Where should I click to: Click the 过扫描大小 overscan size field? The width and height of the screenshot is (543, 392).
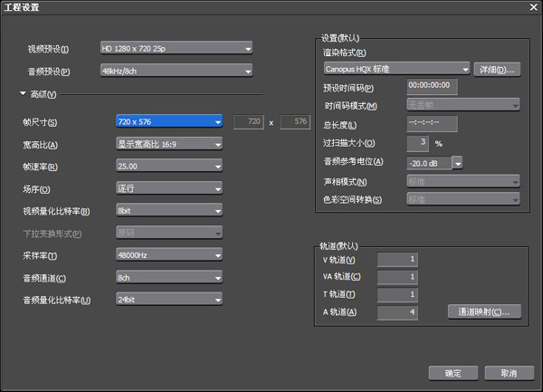pyautogui.click(x=417, y=143)
